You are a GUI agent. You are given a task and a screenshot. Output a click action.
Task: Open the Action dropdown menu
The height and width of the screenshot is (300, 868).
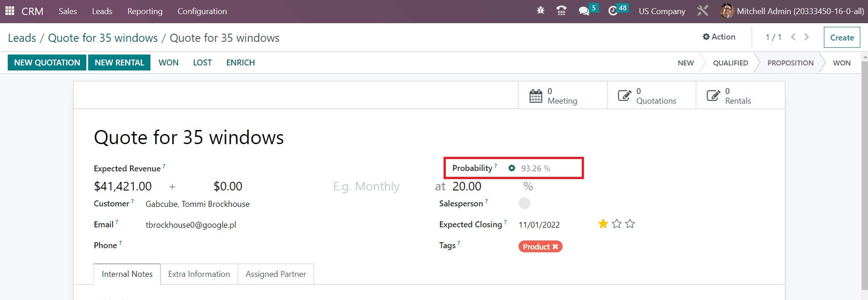pyautogui.click(x=719, y=37)
